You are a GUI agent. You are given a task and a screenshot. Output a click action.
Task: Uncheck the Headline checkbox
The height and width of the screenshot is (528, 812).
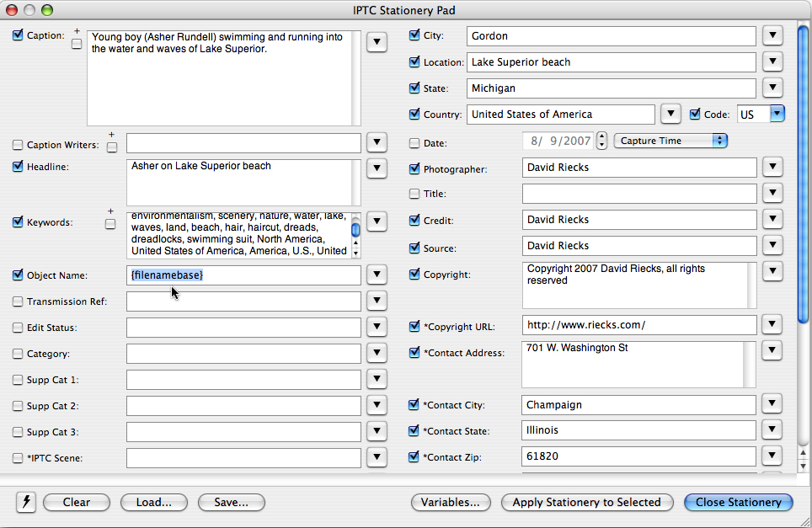tap(18, 167)
